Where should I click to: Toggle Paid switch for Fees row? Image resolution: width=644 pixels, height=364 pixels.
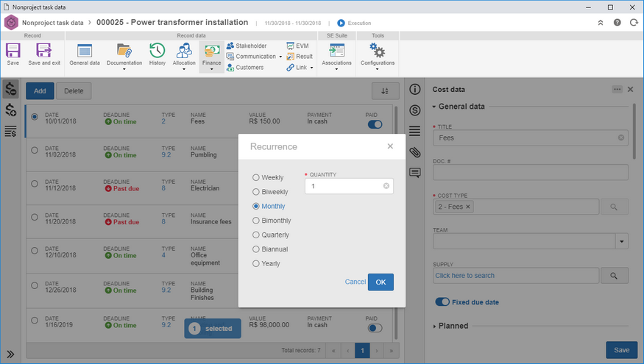click(375, 124)
